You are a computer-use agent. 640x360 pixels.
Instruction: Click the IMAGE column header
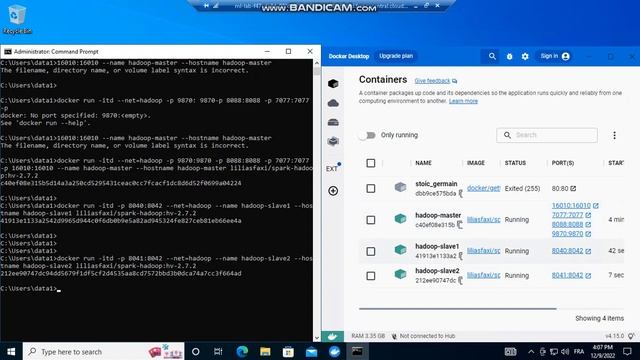coord(476,163)
